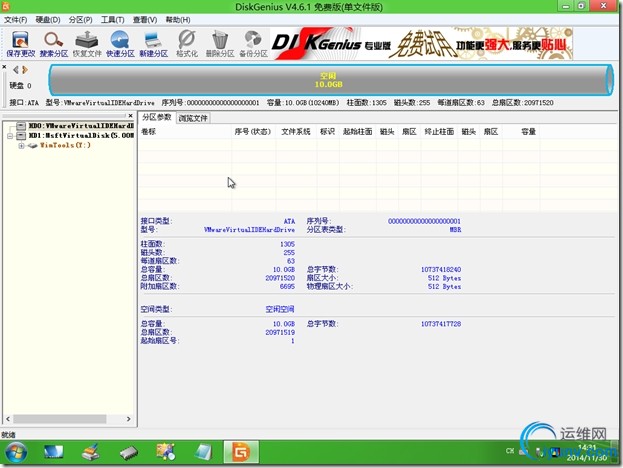623x468 pixels.
Task: Click the MBR partition table type value
Action: click(x=455, y=230)
